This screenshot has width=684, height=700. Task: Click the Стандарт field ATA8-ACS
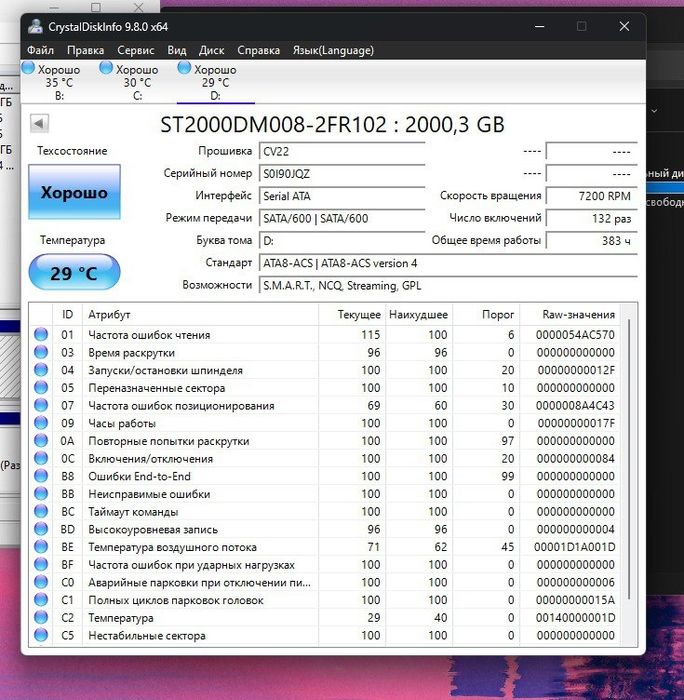(x=448, y=263)
